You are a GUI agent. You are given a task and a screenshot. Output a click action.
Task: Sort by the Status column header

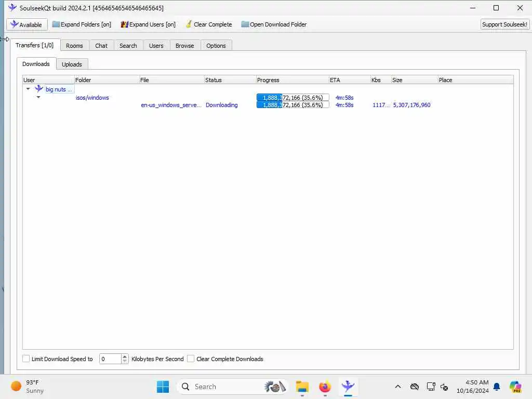230,79
